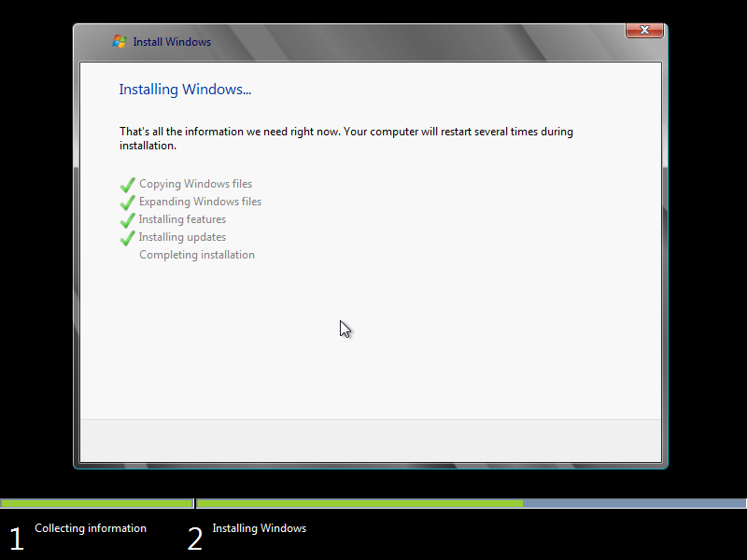747x560 pixels.
Task: Click the large number 1 stage indicator
Action: click(16, 539)
